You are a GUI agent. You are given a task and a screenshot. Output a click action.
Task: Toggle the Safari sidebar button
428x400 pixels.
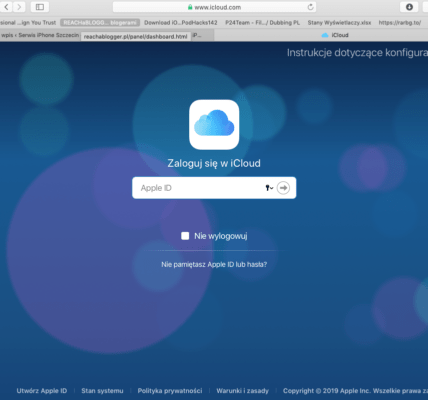(x=40, y=7)
